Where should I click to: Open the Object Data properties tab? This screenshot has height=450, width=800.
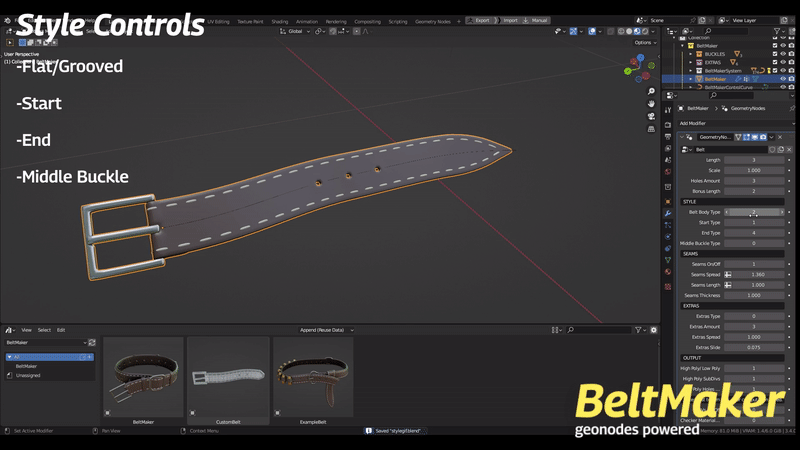click(x=668, y=260)
